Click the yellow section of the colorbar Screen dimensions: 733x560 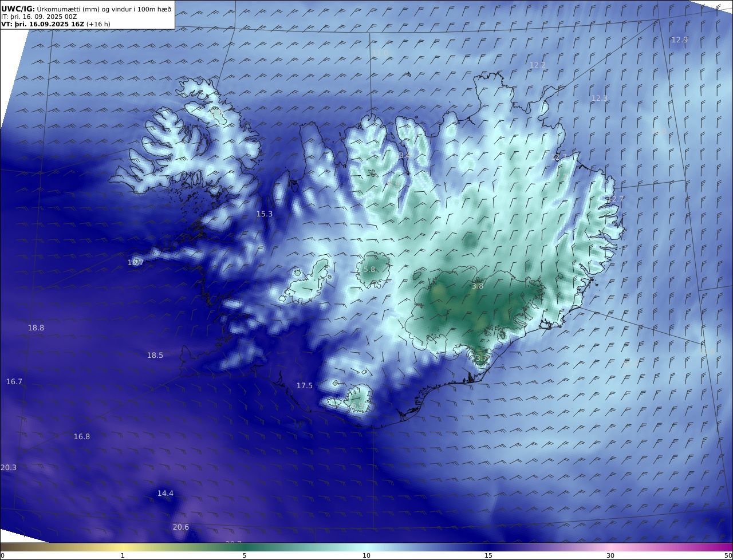click(123, 547)
